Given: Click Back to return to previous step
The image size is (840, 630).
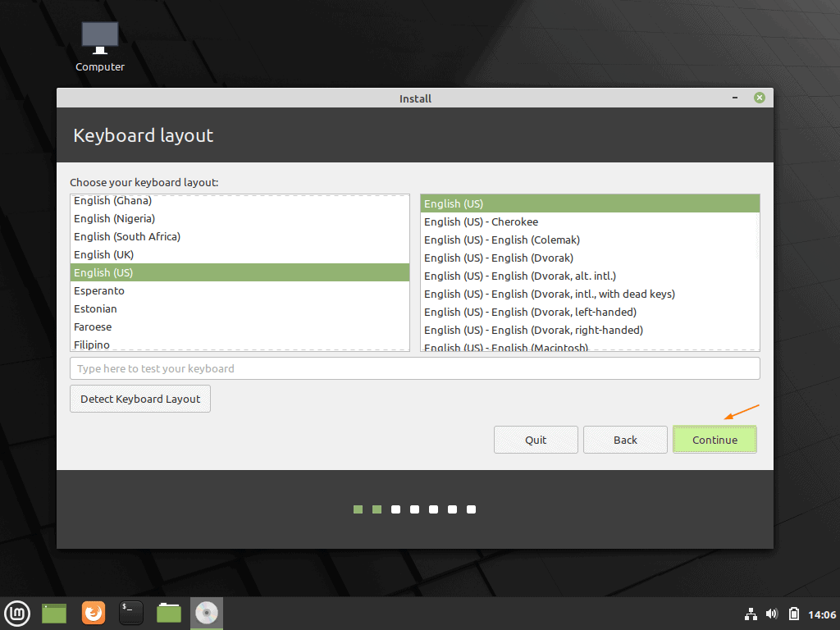Looking at the screenshot, I should pyautogui.click(x=625, y=439).
